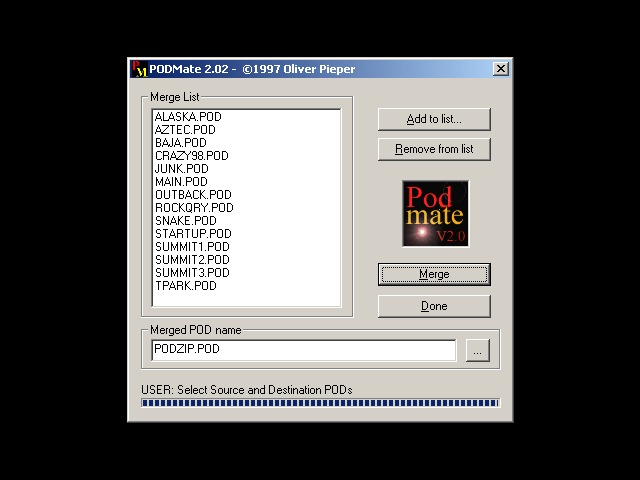Screen dimensions: 640x480
Task: Highlight OUTBACK.POD in the list
Action: (193, 195)
